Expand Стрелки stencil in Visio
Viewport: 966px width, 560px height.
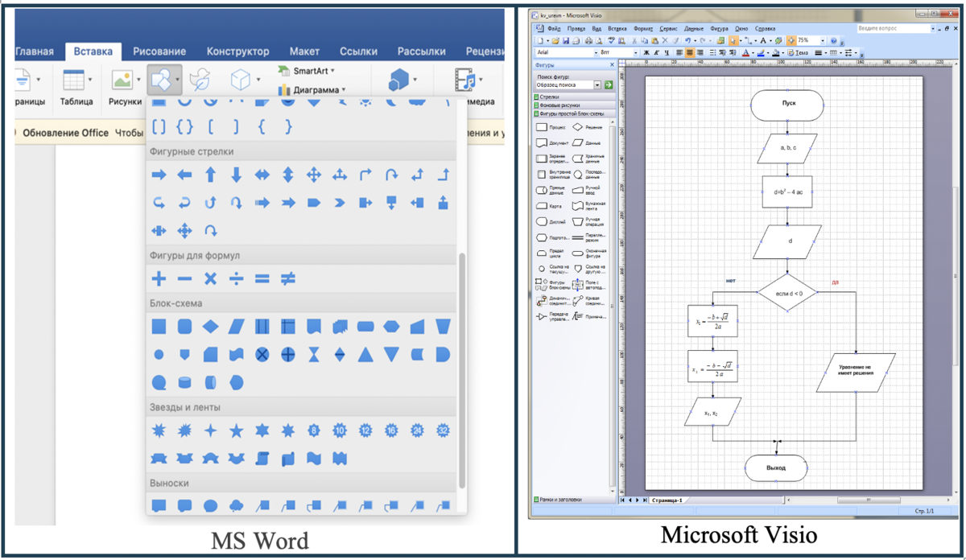[x=575, y=97]
